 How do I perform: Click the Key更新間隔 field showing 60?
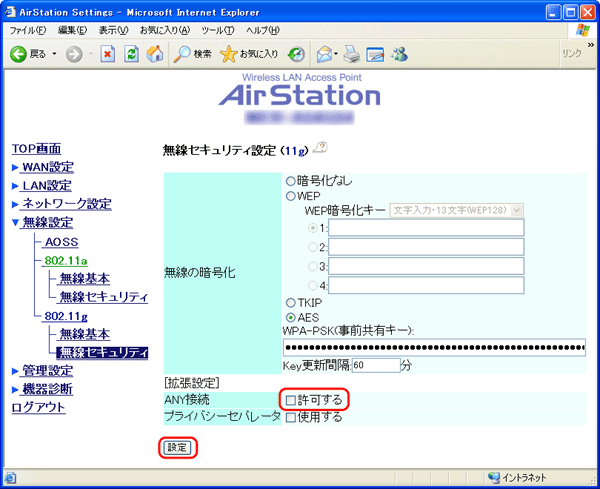point(376,365)
